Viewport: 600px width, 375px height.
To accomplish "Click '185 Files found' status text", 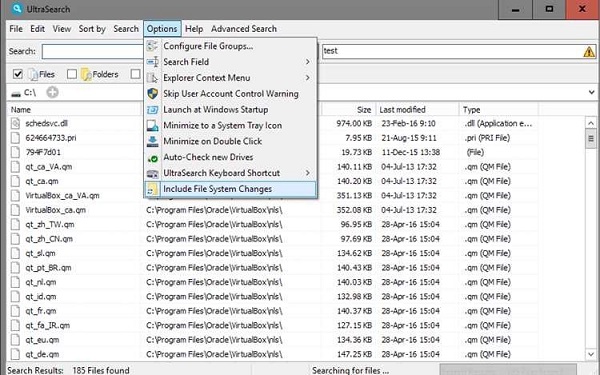I will tap(101, 370).
